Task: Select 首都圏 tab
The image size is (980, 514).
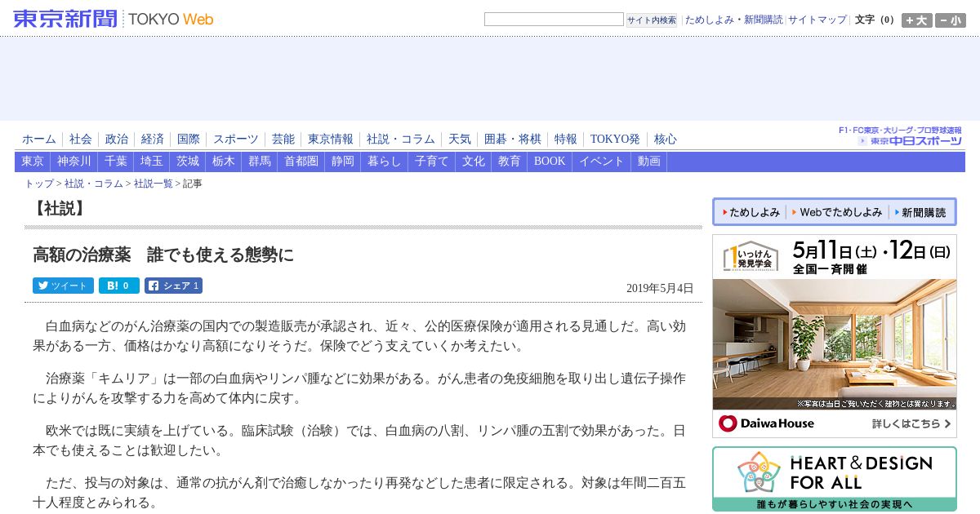Action: [x=301, y=162]
